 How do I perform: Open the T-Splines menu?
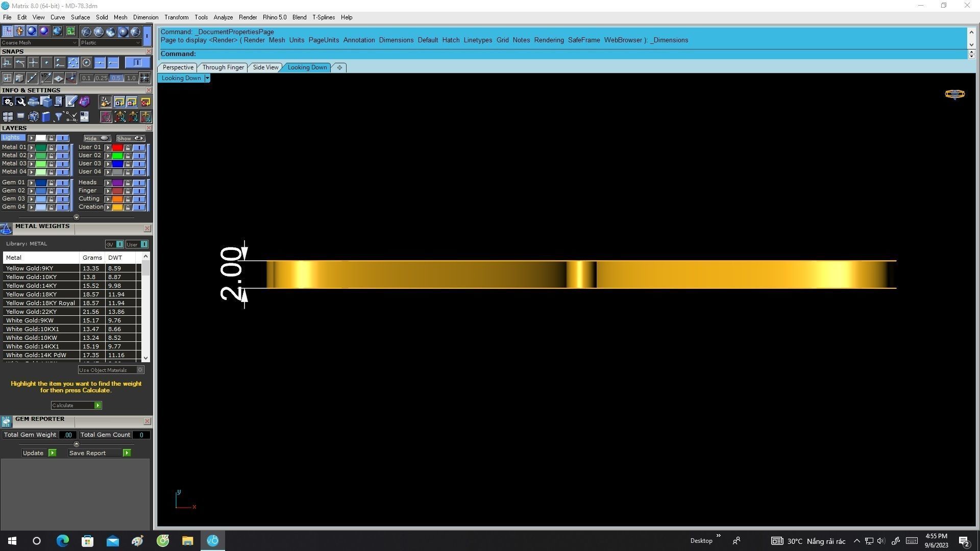pyautogui.click(x=323, y=17)
